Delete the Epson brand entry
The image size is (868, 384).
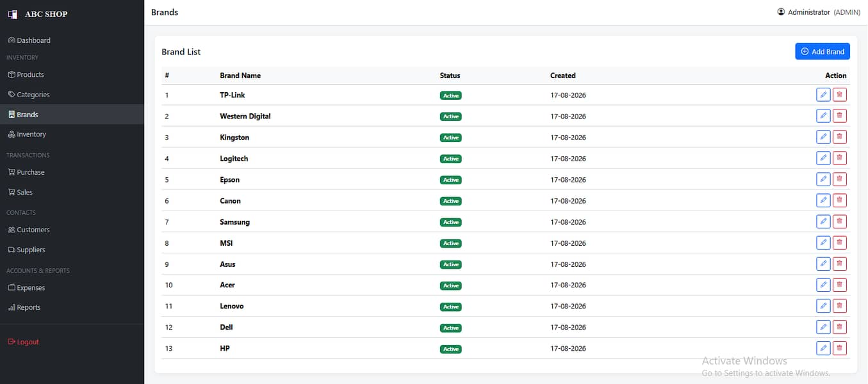point(839,179)
